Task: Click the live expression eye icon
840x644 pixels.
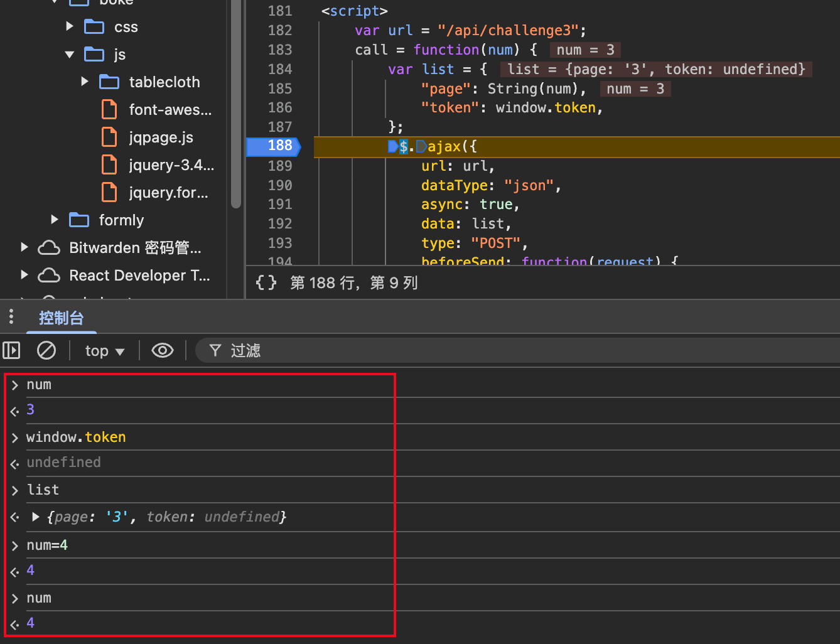Action: (x=163, y=350)
